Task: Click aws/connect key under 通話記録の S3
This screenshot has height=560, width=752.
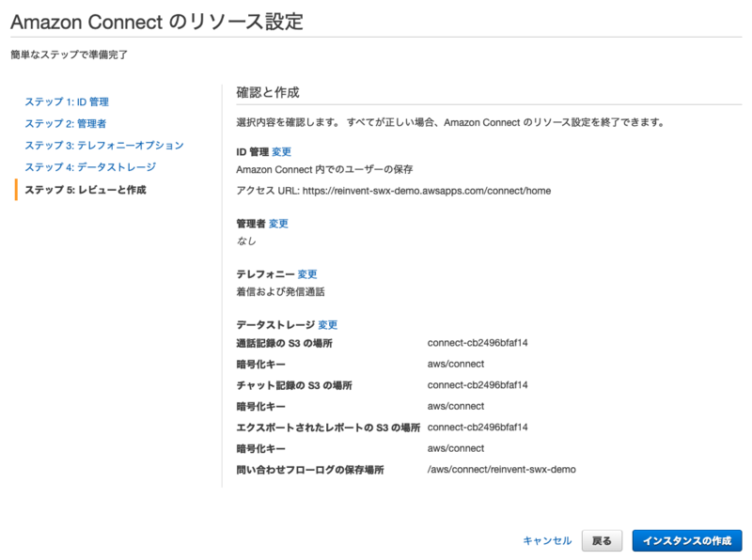Action: point(456,364)
